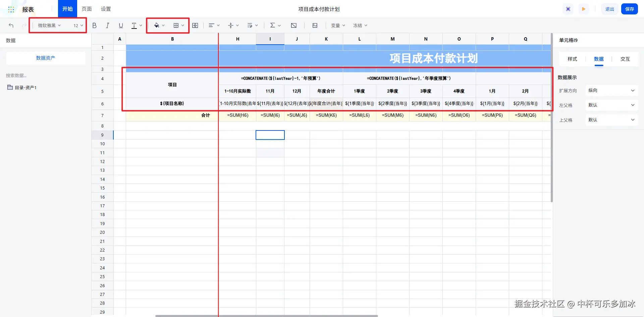Image resolution: width=644 pixels, height=317 pixels.
Task: Click the insert image icon
Action: 315,25
